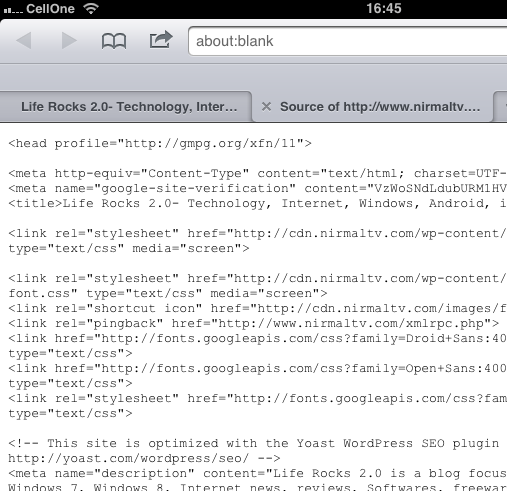Viewport: 507px width, 491px height.
Task: Click type="text/css" media="screen"> line
Action: (x=129, y=249)
